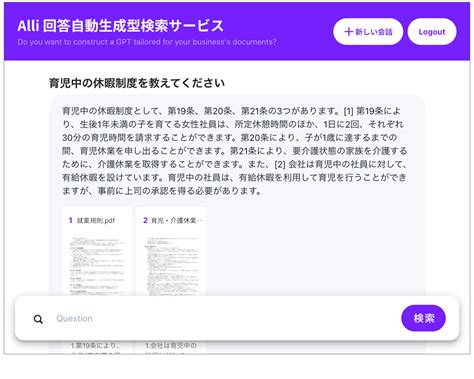Viewport: 474px width, 379px height.
Task: Click the plus icon in 新しい会話
Action: [x=348, y=32]
